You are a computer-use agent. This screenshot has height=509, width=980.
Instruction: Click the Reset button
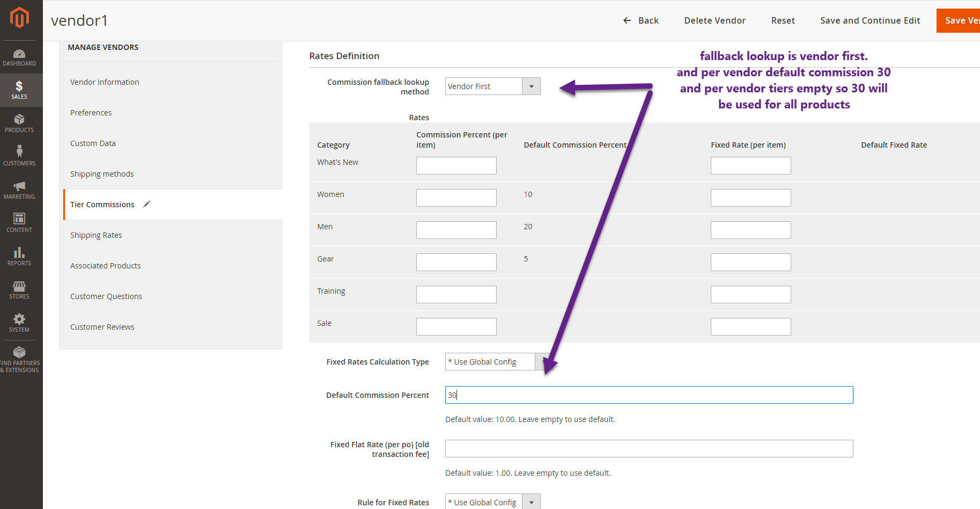coord(783,20)
